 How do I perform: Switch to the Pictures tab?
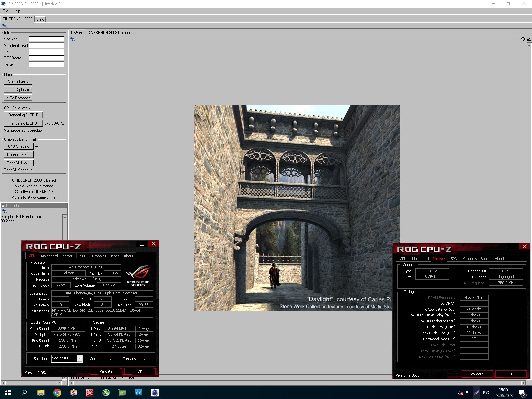[x=77, y=32]
